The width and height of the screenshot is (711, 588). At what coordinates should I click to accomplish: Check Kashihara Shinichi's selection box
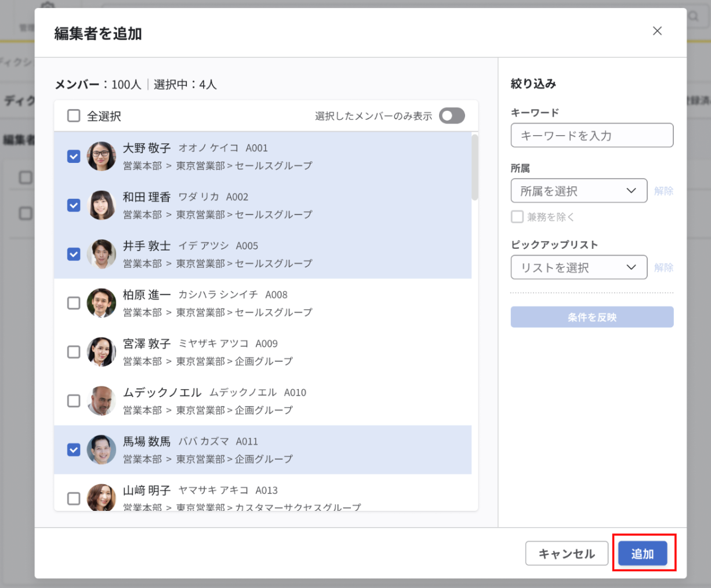point(73,303)
